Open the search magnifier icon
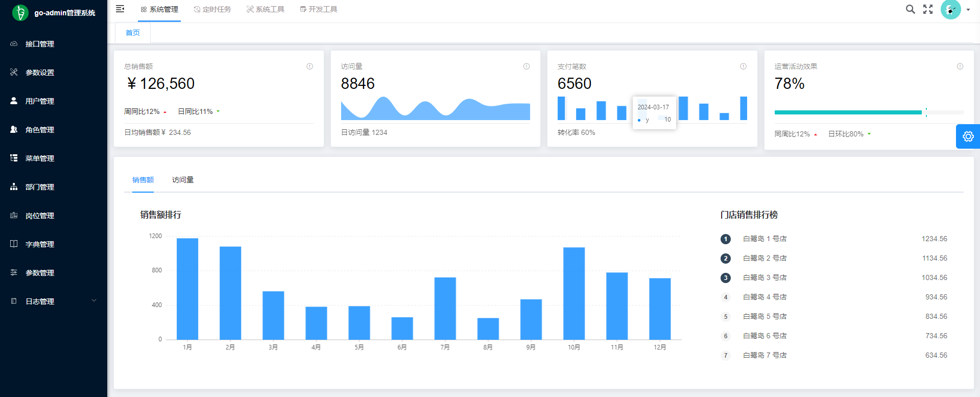 [x=910, y=9]
